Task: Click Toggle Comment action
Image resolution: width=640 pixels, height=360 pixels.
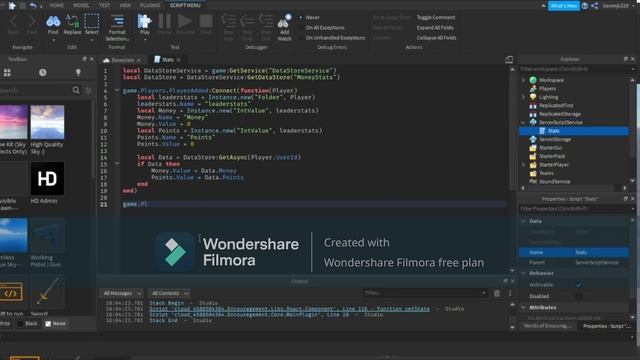Action: (436, 18)
